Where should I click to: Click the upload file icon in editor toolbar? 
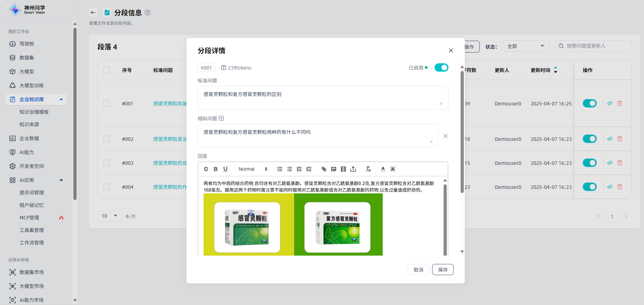353,169
